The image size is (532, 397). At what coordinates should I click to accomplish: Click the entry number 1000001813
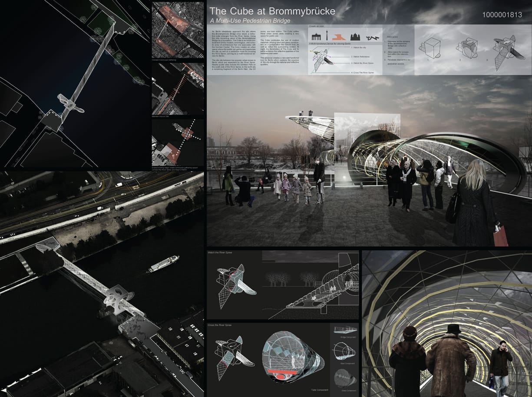point(502,15)
